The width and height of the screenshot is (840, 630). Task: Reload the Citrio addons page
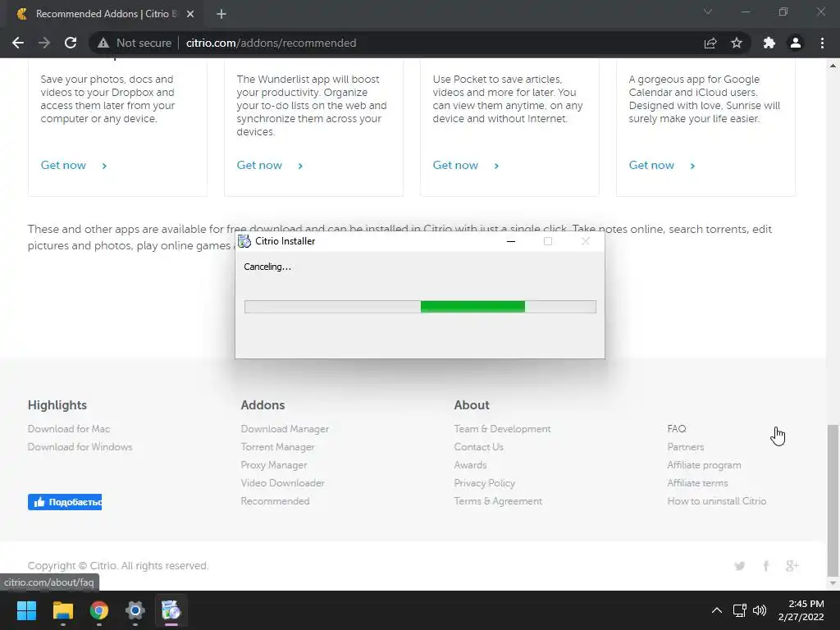tap(71, 43)
